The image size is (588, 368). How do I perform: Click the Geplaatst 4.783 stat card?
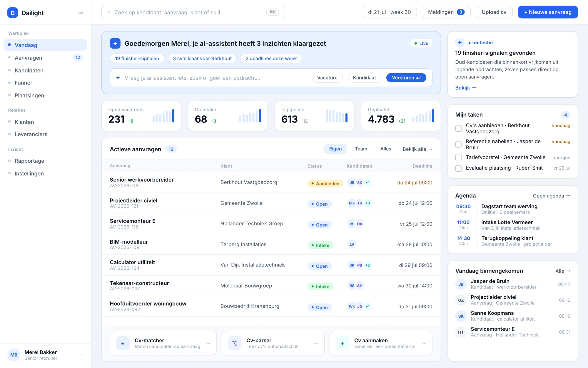(401, 116)
